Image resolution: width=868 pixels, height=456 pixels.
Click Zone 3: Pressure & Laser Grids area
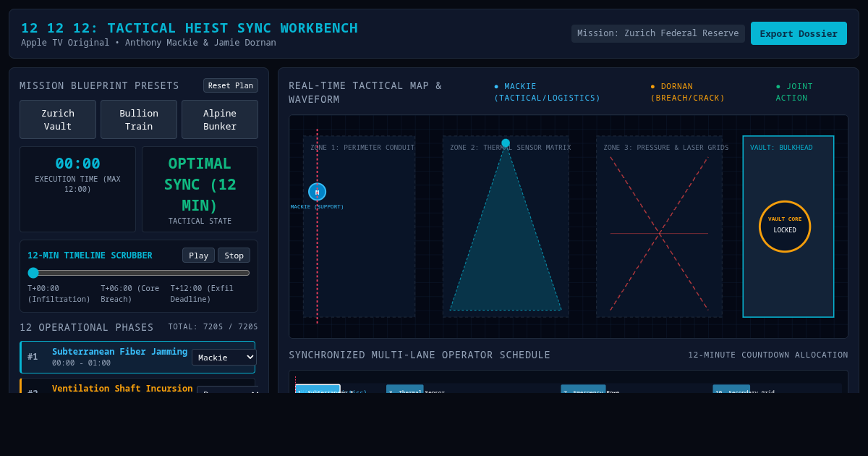659,227
